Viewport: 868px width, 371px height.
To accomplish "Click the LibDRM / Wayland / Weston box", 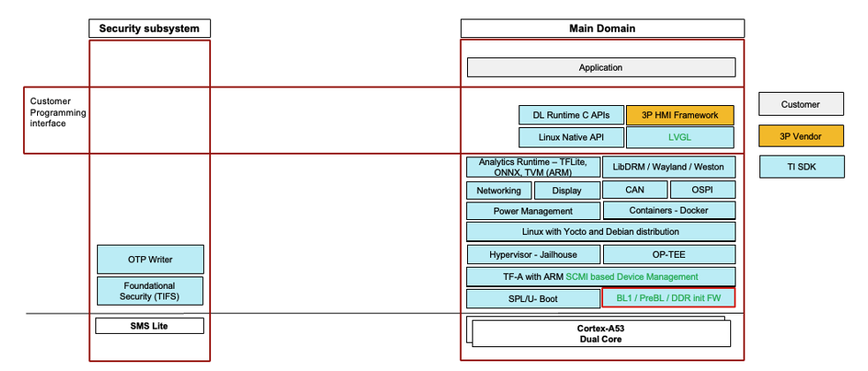I will [668, 168].
